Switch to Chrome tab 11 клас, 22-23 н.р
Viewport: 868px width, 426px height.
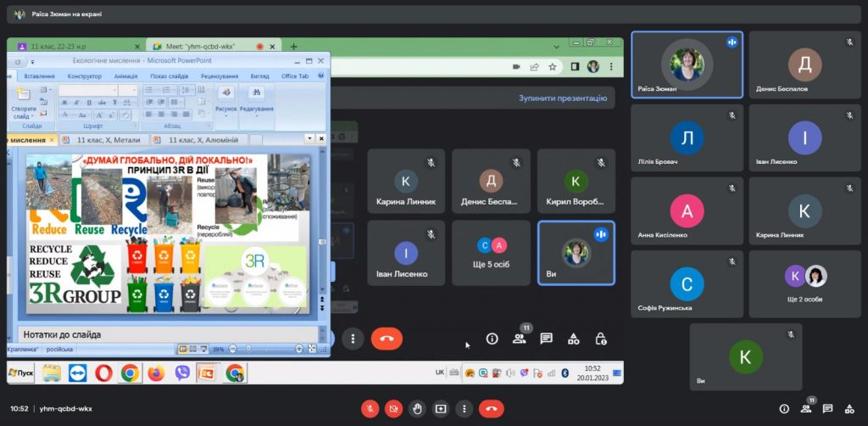[x=77, y=47]
